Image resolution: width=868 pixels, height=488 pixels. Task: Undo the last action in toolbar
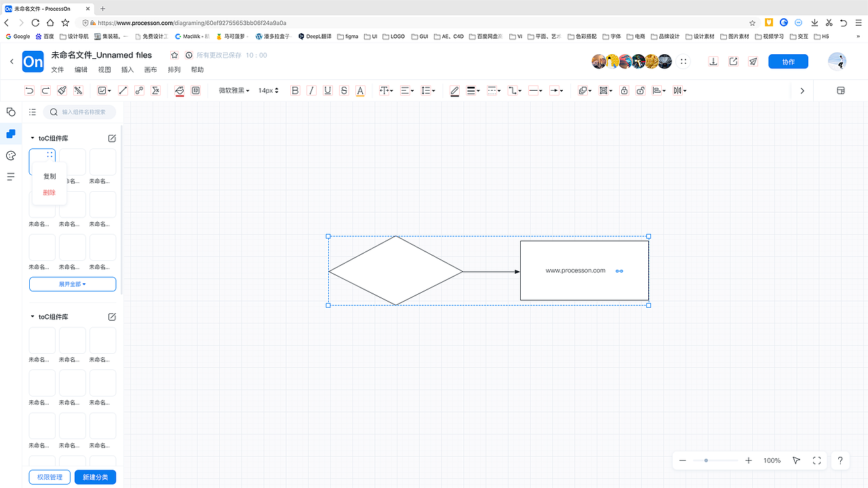pyautogui.click(x=29, y=90)
